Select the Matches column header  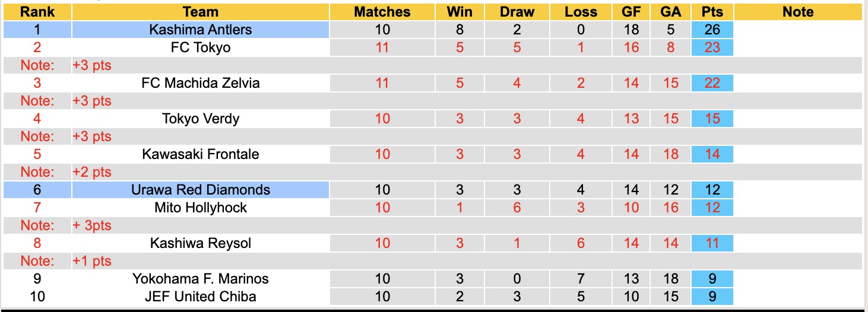coord(382,12)
